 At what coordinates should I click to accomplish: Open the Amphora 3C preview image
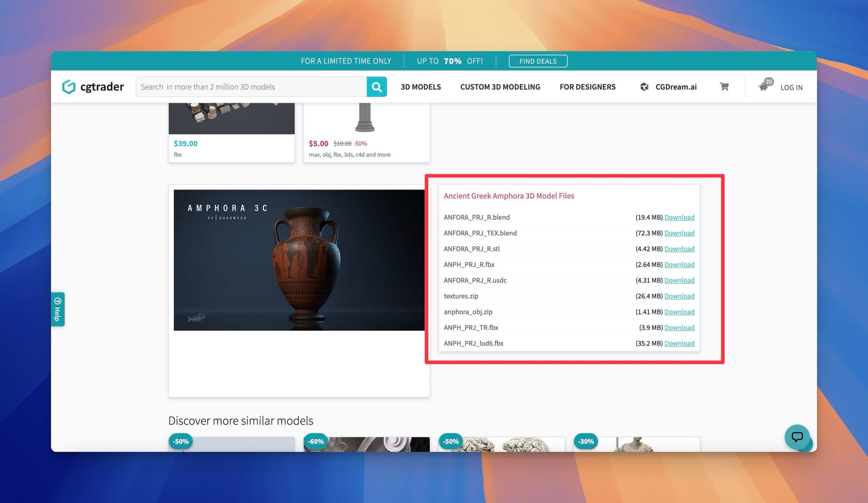coord(299,260)
